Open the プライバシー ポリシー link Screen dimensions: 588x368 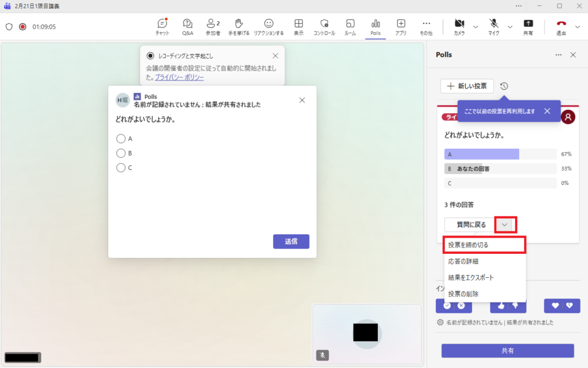(179, 77)
